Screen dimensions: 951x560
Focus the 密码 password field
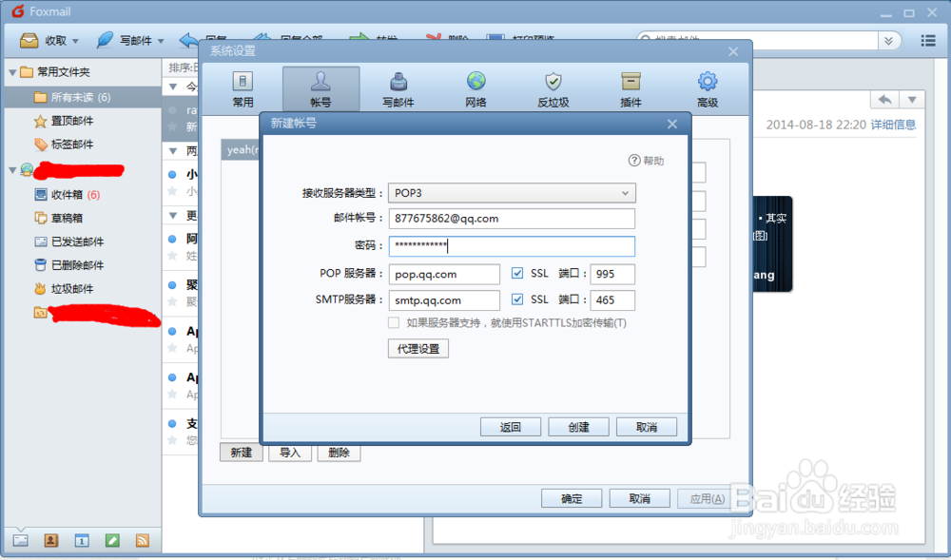[512, 246]
